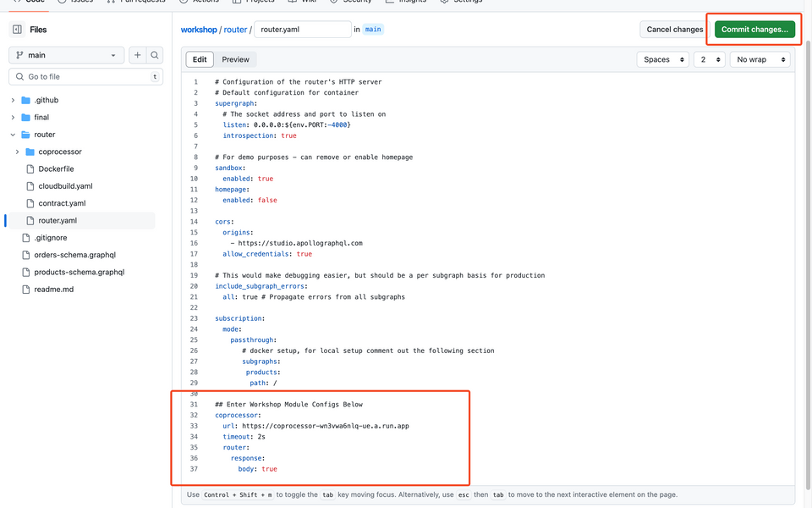The image size is (812, 508).
Task: Click the coprocessor folder icon
Action: 30,152
